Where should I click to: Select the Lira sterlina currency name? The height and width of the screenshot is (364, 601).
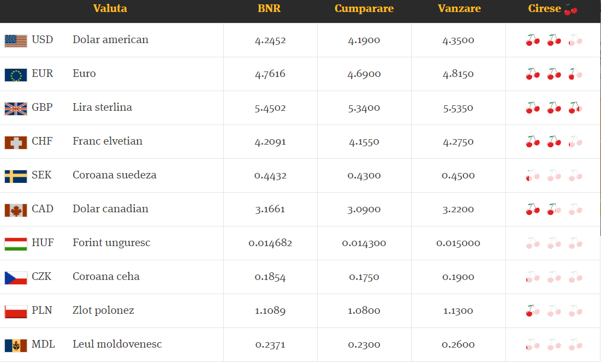click(102, 108)
